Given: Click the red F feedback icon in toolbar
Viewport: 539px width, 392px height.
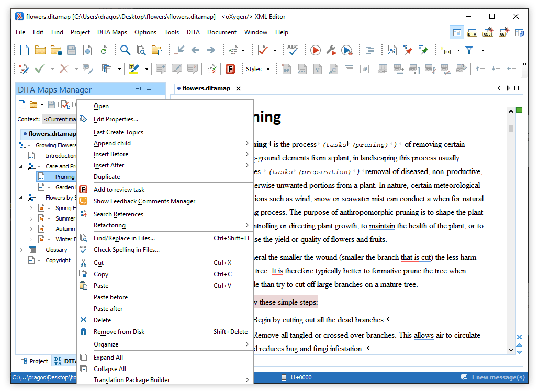Looking at the screenshot, I should (x=230, y=69).
